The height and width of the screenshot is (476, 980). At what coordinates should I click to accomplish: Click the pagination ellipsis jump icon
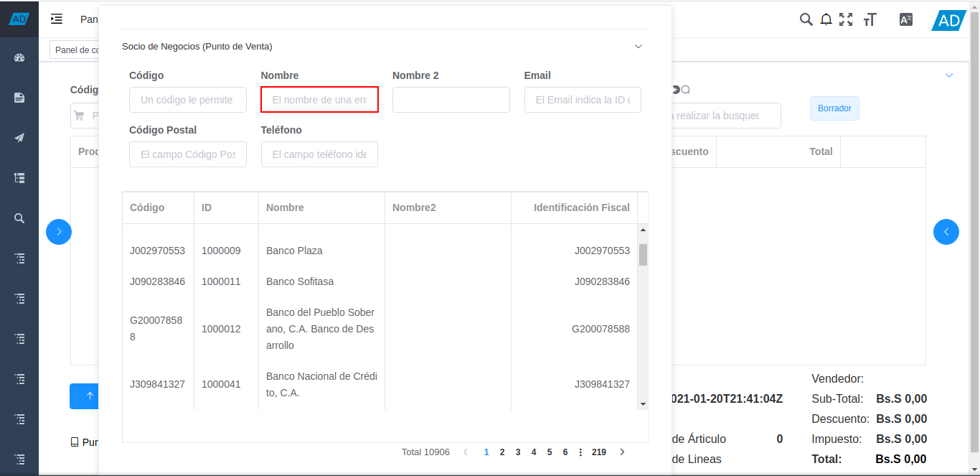pyautogui.click(x=580, y=452)
